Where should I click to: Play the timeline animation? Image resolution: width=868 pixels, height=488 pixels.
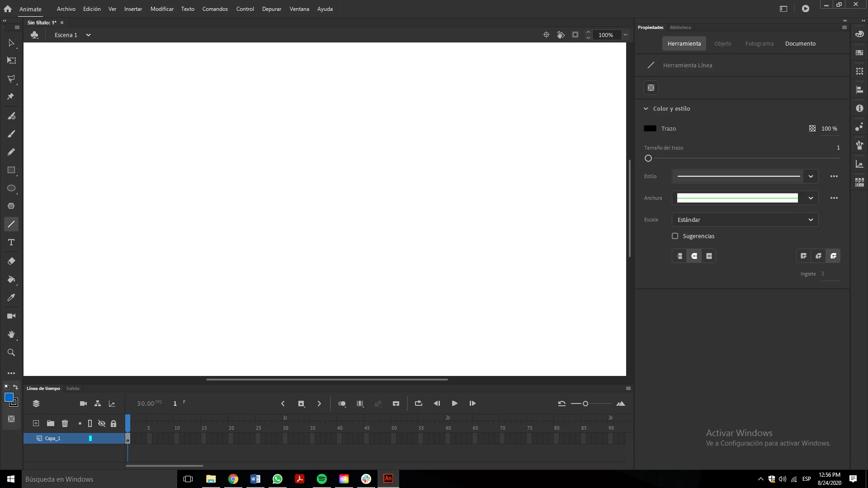click(454, 404)
